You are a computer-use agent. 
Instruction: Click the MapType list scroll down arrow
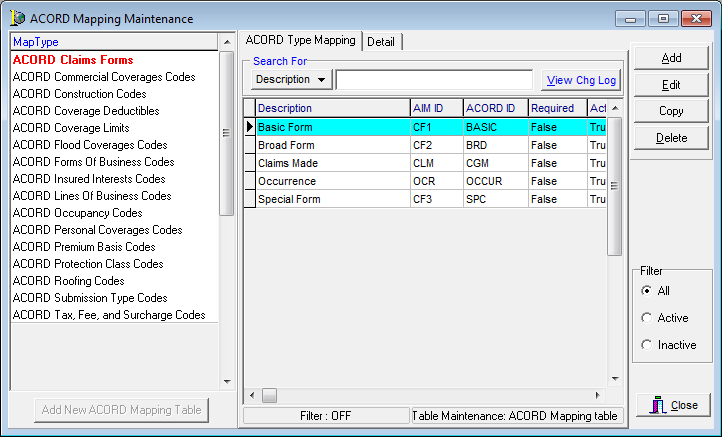[227, 381]
